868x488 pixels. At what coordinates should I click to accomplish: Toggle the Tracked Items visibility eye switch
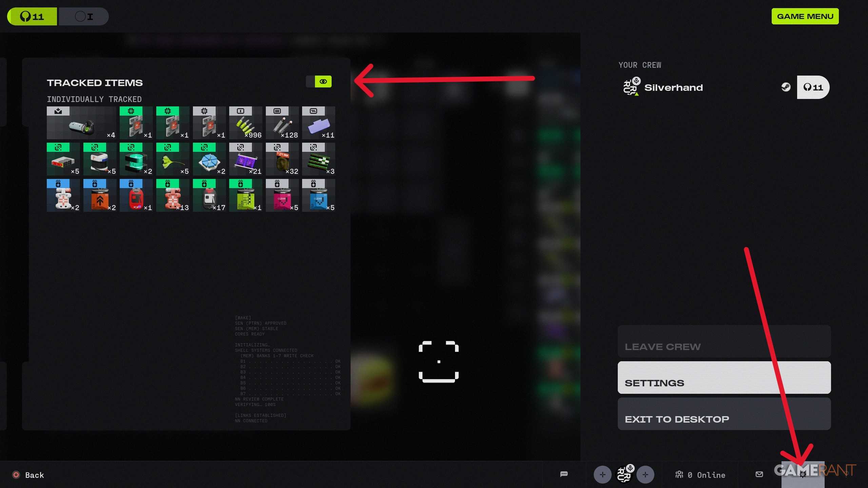(319, 81)
